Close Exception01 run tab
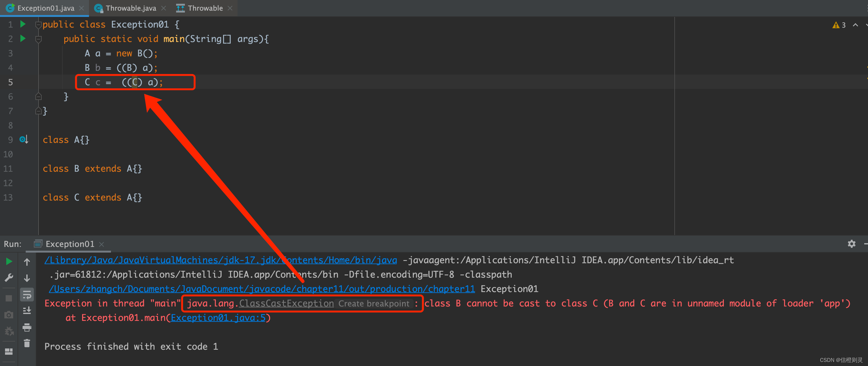 tap(102, 244)
